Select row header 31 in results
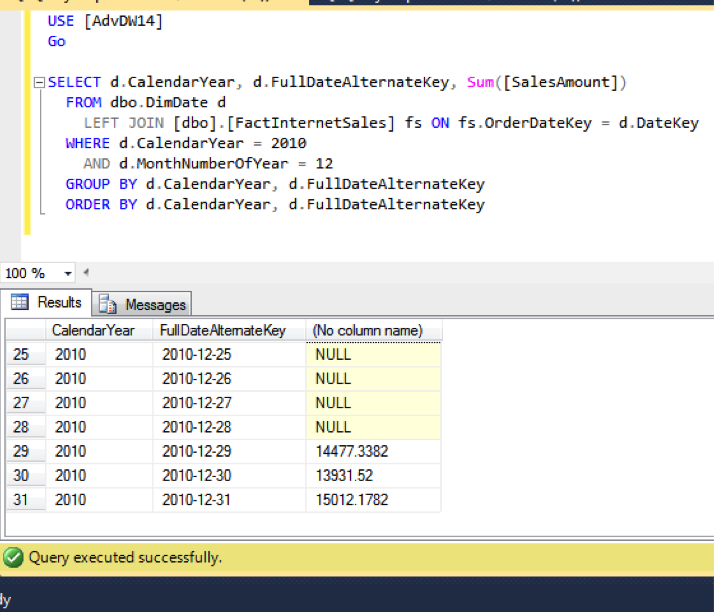Image resolution: width=714 pixels, height=613 pixels. [x=26, y=500]
